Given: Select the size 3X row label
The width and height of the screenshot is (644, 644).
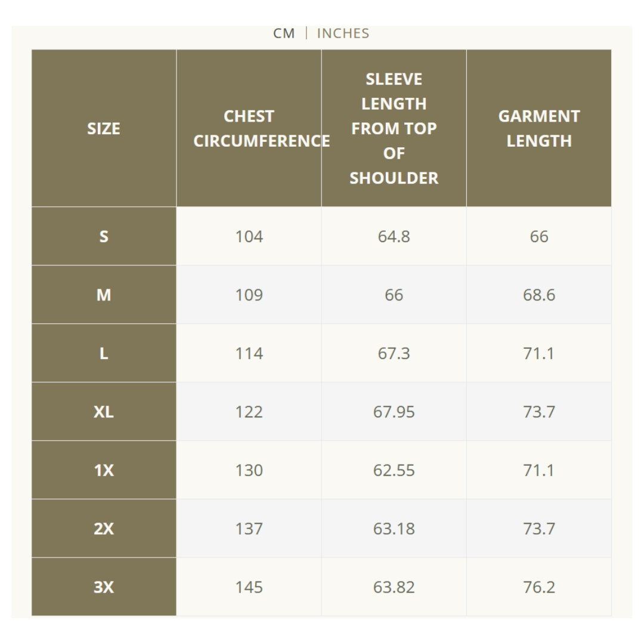Looking at the screenshot, I should 104,587.
